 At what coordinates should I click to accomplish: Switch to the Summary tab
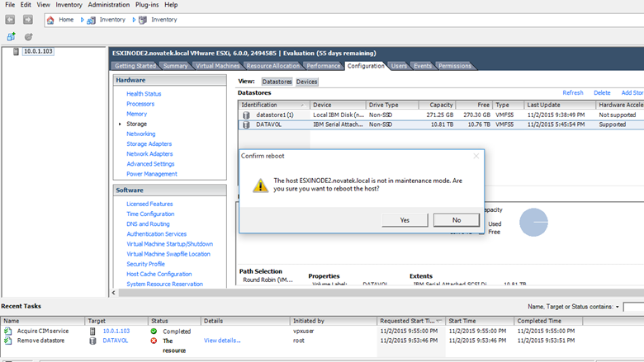(x=175, y=66)
